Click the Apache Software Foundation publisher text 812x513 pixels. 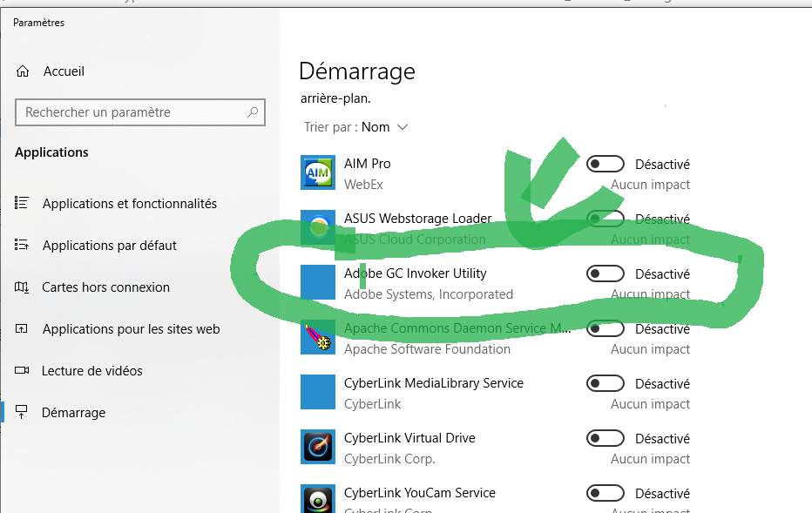427,349
